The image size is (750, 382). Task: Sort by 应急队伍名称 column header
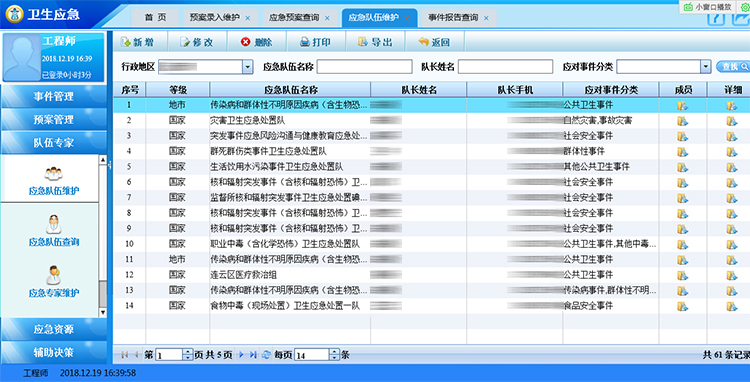290,89
